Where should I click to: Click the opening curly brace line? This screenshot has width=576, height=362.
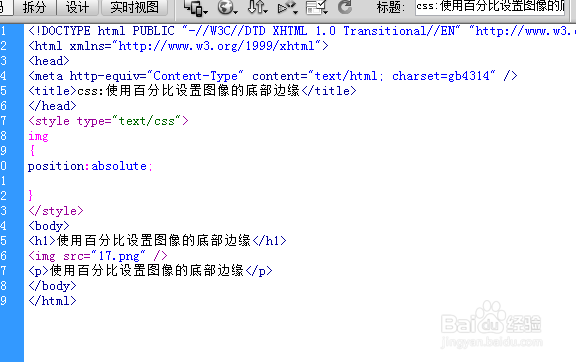[x=32, y=151]
